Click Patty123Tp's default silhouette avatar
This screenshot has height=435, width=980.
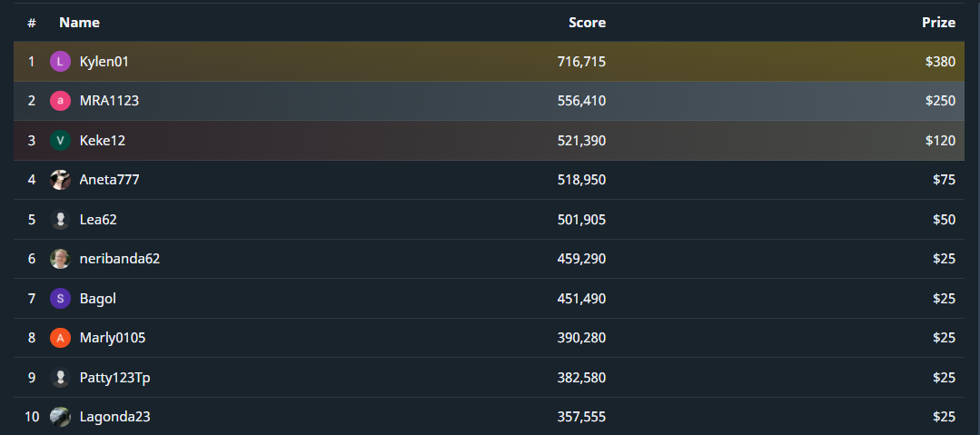60,378
